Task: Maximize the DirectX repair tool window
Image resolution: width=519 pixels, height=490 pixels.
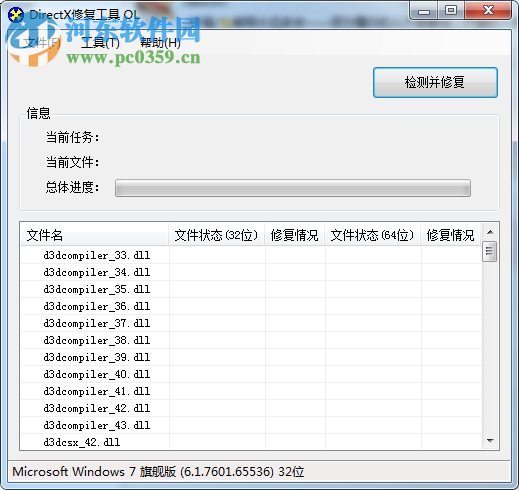Action: point(451,11)
